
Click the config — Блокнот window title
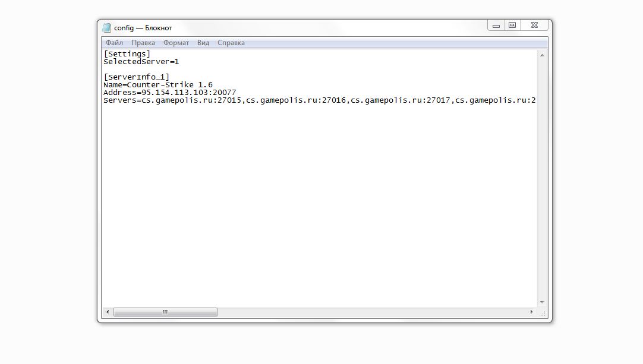pyautogui.click(x=143, y=28)
